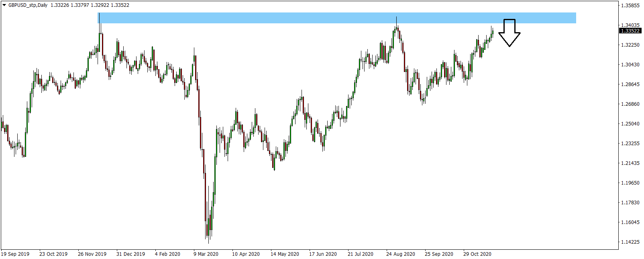644x259 pixels.
Task: Click the 21 Jul 2020 date label
Action: [361, 254]
